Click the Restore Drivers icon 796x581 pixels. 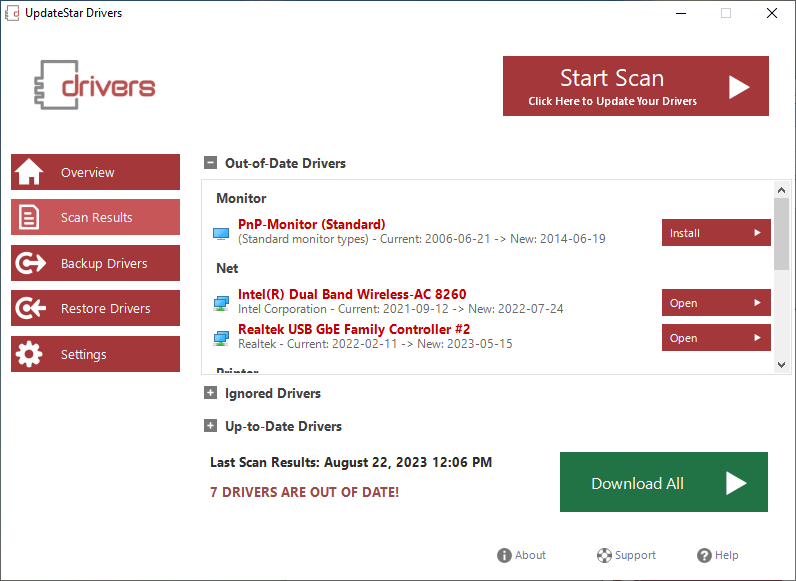pyautogui.click(x=30, y=309)
